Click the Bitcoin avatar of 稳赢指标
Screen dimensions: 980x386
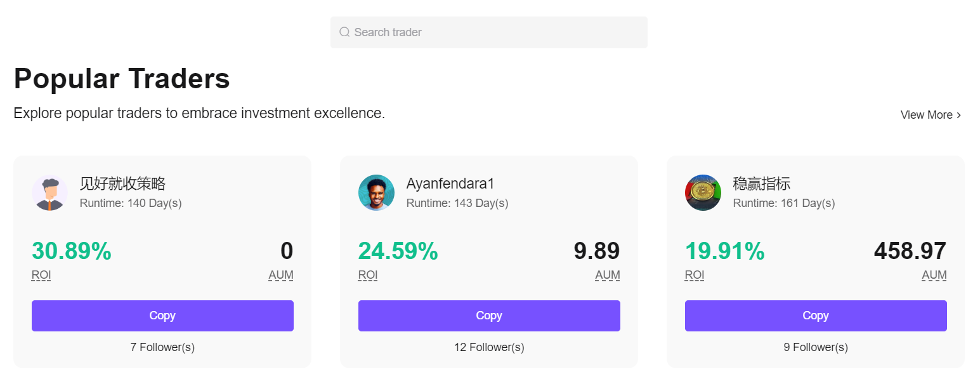click(x=703, y=192)
